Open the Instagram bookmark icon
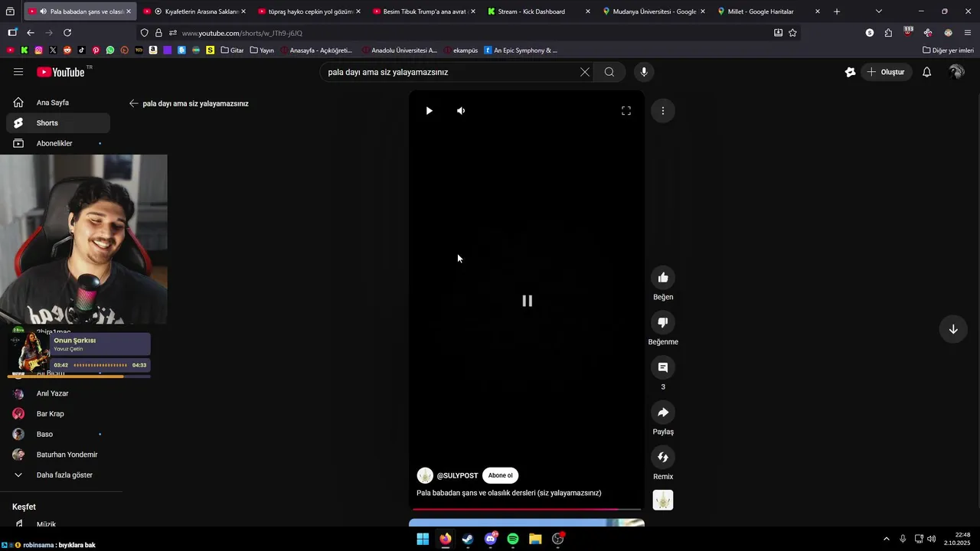 (x=38, y=51)
